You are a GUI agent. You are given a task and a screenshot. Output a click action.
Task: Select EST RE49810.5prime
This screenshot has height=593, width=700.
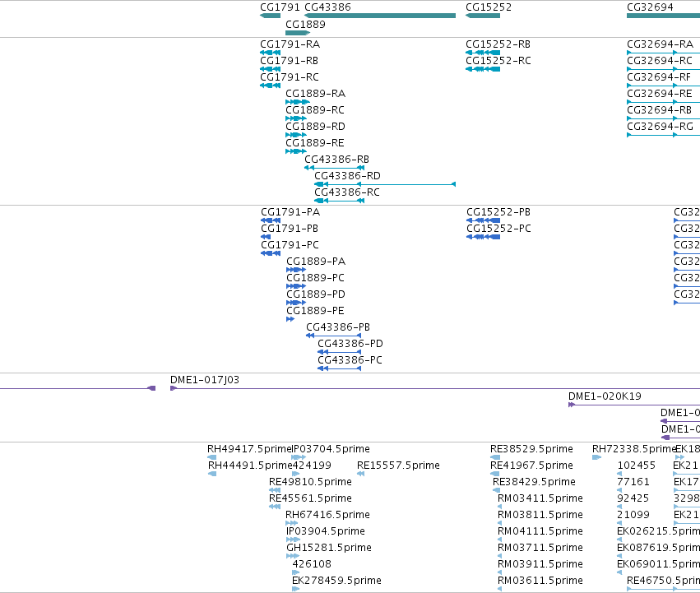(275, 490)
